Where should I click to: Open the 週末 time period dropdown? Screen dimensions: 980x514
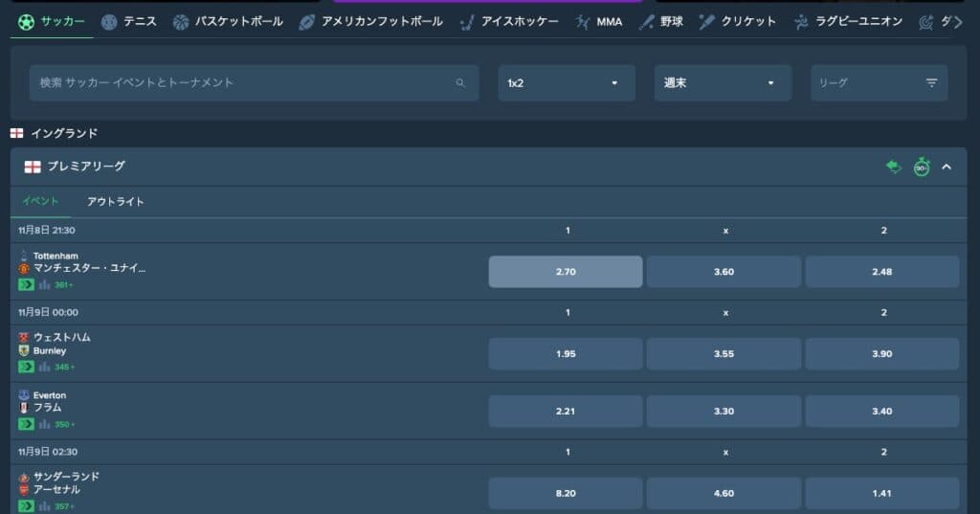pos(722,83)
